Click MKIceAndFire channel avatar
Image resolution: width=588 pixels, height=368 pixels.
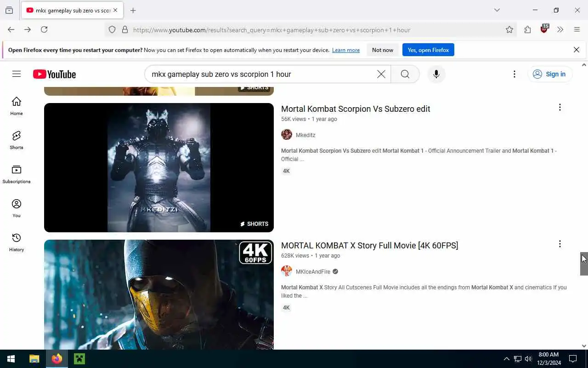tap(287, 271)
